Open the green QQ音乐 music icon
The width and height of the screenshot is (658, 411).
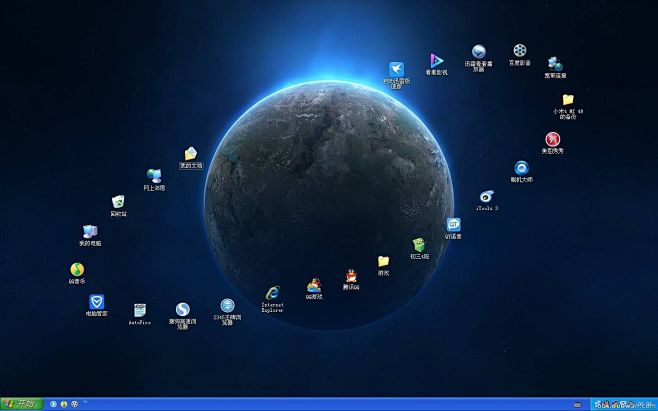pos(77,269)
